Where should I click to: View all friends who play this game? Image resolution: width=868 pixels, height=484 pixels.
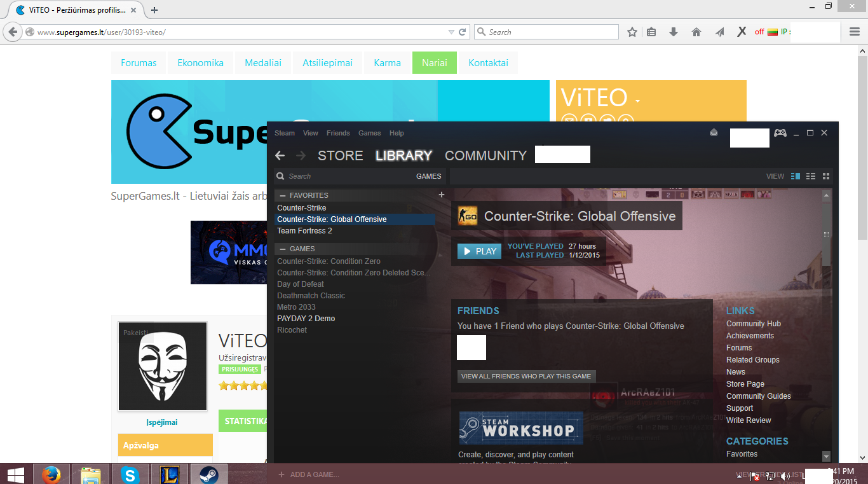click(x=526, y=376)
